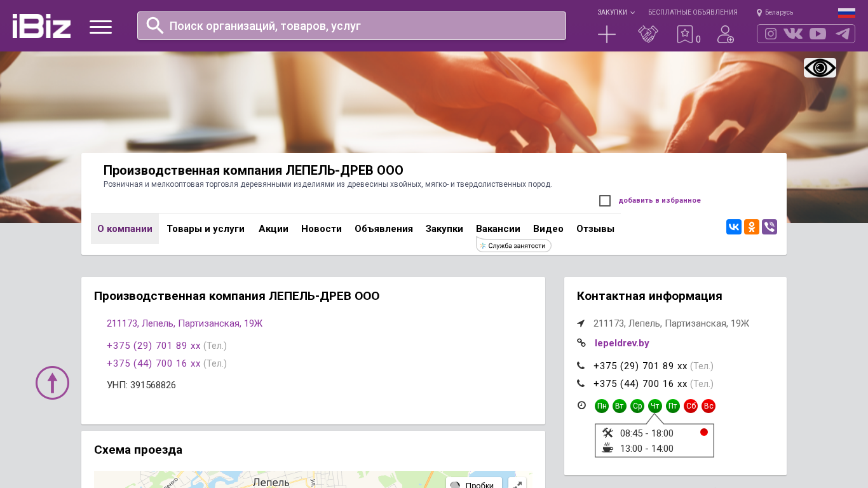The height and width of the screenshot is (488, 868).
Task: Open the hamburger menu
Action: pyautogui.click(x=100, y=27)
